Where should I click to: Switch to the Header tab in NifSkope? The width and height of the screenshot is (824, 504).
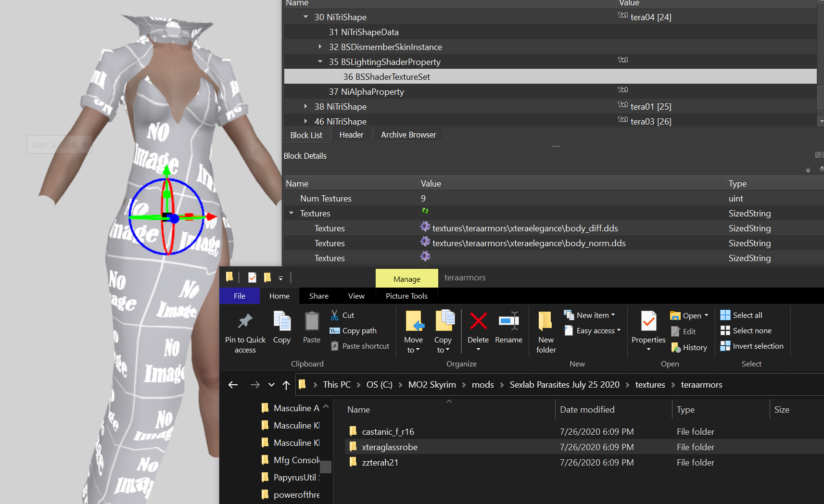pyautogui.click(x=352, y=135)
